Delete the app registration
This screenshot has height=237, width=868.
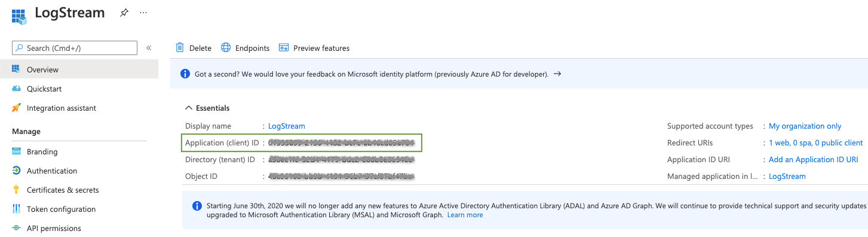pyautogui.click(x=194, y=48)
